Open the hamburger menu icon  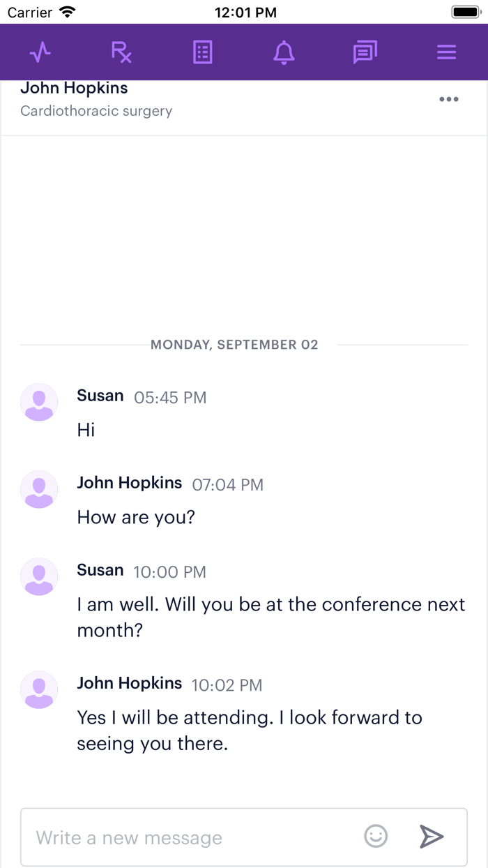[446, 52]
